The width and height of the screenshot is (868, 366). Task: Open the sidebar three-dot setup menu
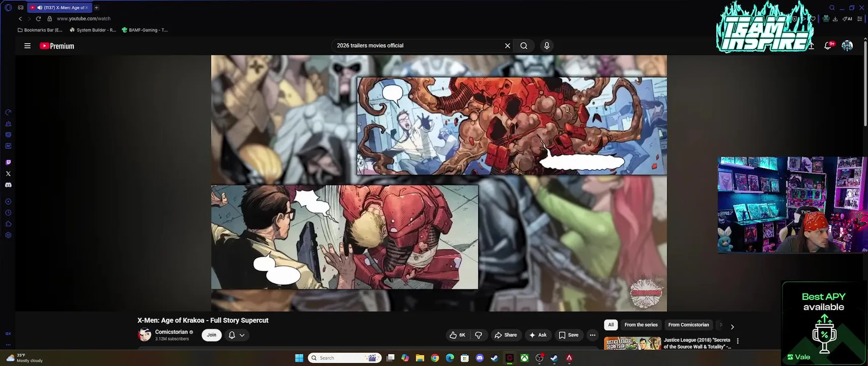pyautogui.click(x=8, y=345)
